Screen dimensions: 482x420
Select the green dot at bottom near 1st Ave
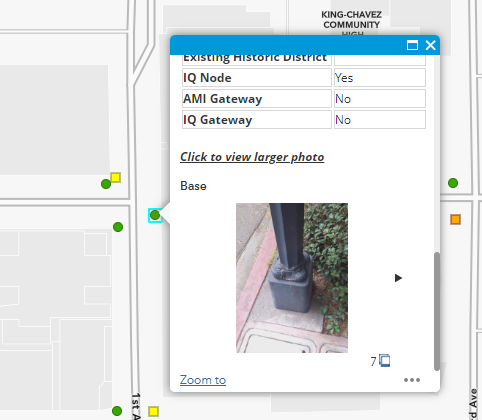coord(117,411)
